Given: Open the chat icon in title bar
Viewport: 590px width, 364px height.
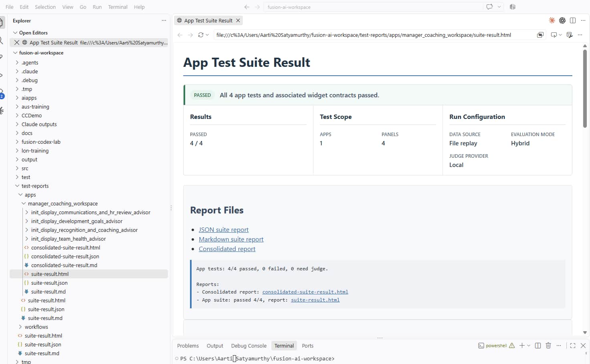Looking at the screenshot, I should [x=489, y=7].
